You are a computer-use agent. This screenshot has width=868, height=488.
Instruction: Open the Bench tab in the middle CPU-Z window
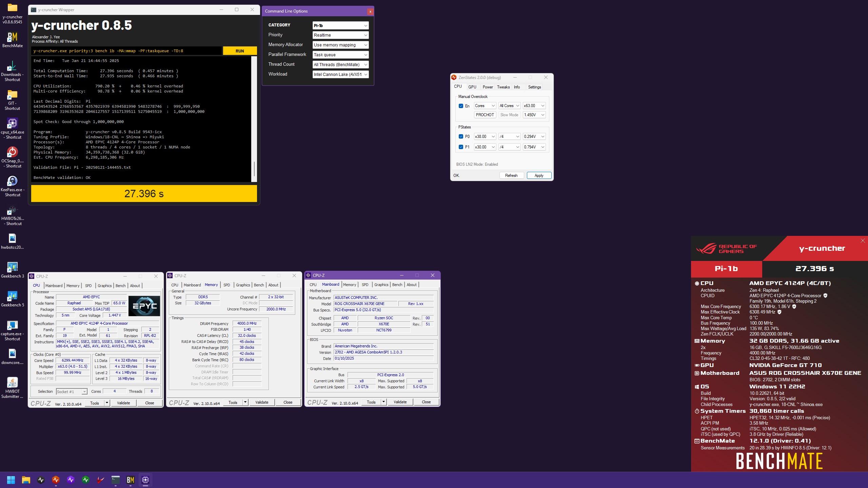[x=259, y=285]
